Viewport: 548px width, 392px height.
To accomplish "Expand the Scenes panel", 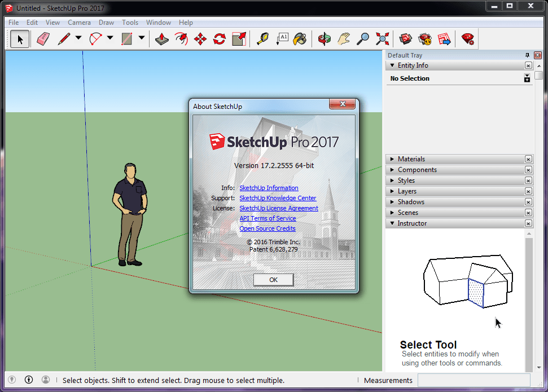I will 392,213.
